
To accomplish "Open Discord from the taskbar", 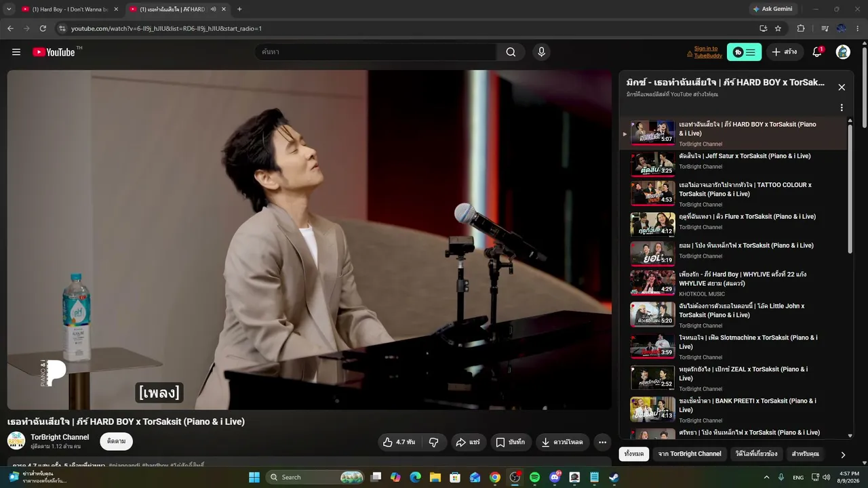I will 555,477.
